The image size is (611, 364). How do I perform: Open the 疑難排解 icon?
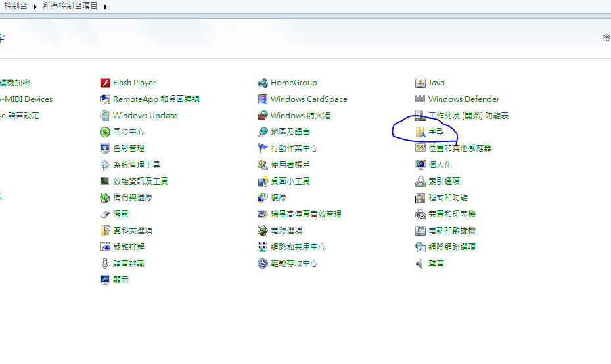[105, 246]
